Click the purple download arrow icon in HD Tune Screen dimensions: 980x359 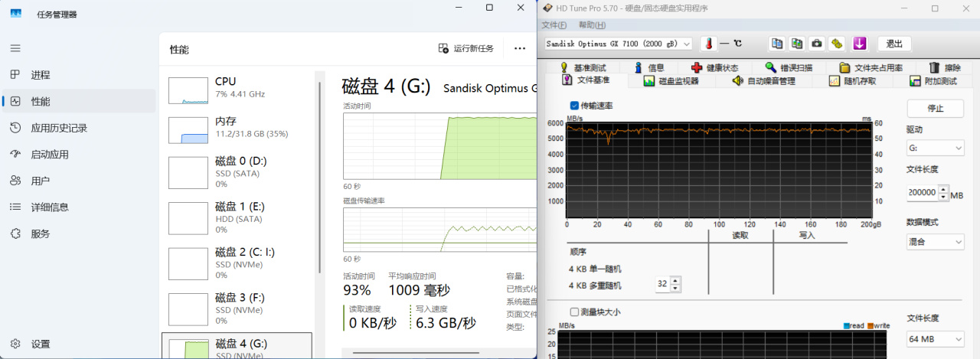860,44
